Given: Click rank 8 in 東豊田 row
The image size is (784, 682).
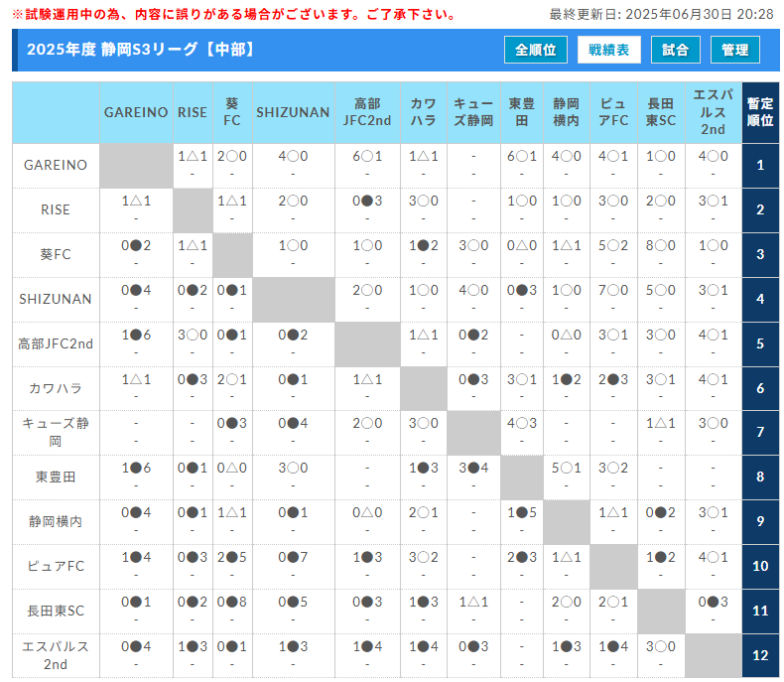Looking at the screenshot, I should (x=760, y=477).
